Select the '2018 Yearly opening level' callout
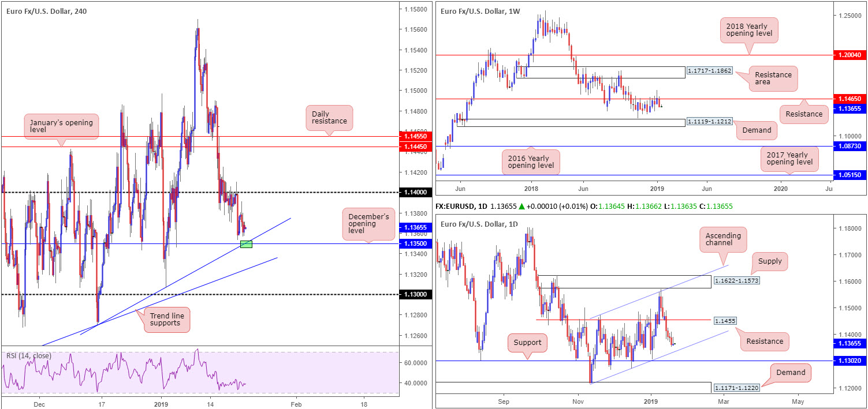Screen dimensions: 868x409 (750, 30)
